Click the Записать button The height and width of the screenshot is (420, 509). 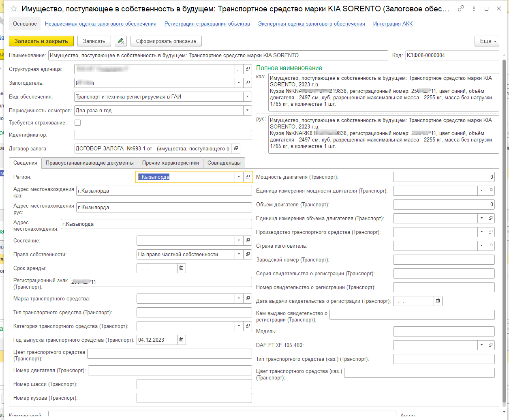click(x=94, y=41)
